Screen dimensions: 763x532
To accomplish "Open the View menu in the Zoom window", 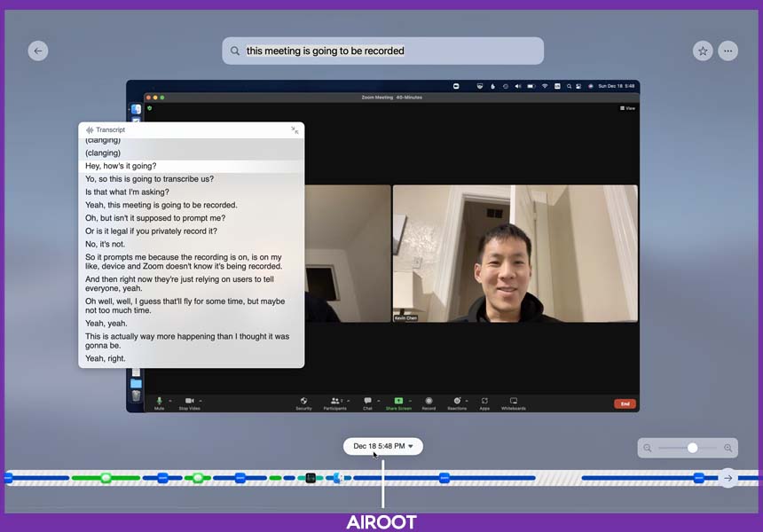I will [628, 108].
